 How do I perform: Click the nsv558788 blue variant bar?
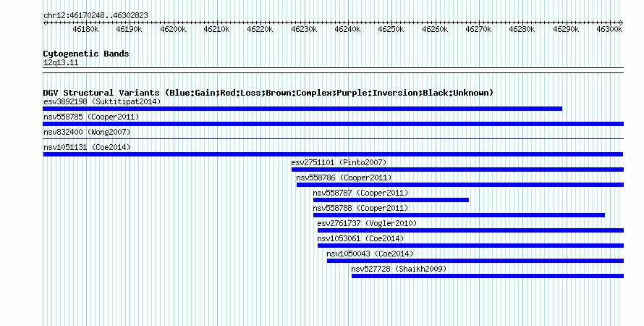coord(459,215)
